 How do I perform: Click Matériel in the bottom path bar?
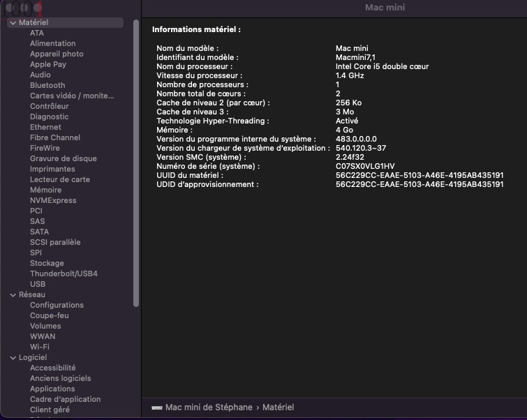pyautogui.click(x=278, y=407)
